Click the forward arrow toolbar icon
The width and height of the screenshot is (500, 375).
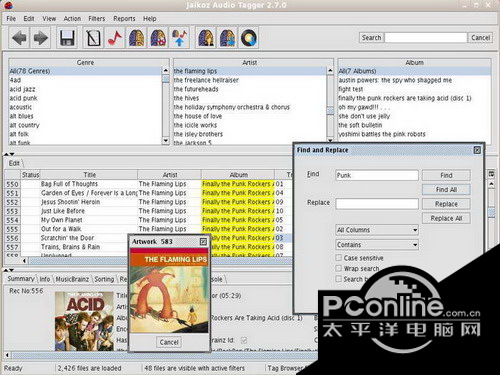(x=41, y=38)
